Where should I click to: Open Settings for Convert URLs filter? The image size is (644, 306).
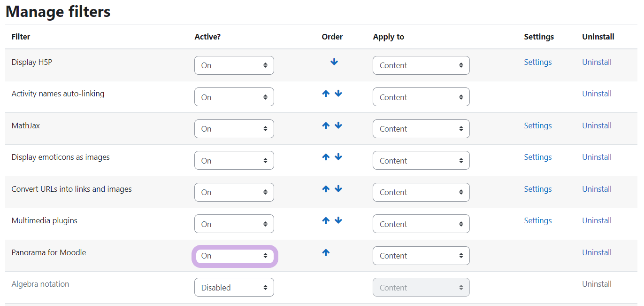(x=537, y=189)
